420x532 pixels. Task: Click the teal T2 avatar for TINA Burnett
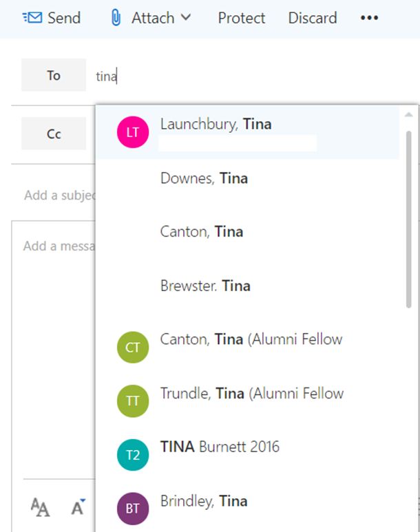pyautogui.click(x=133, y=454)
